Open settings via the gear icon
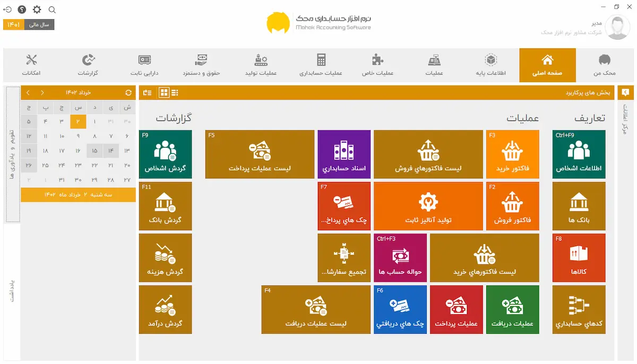637x364 pixels. click(37, 10)
